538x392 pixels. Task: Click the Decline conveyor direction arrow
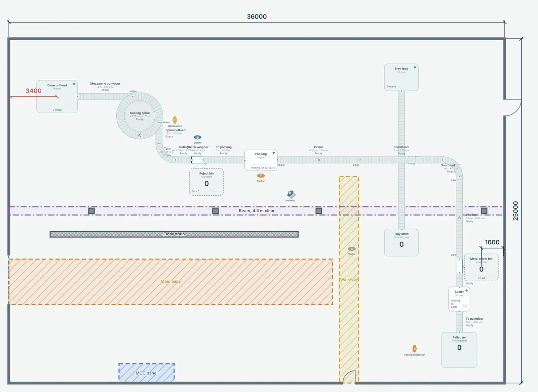click(459, 218)
